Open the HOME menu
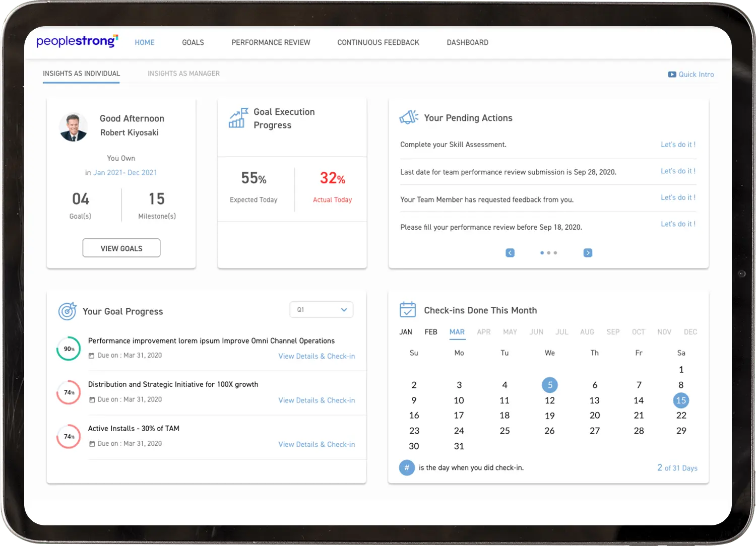This screenshot has width=756, height=546. 145,42
